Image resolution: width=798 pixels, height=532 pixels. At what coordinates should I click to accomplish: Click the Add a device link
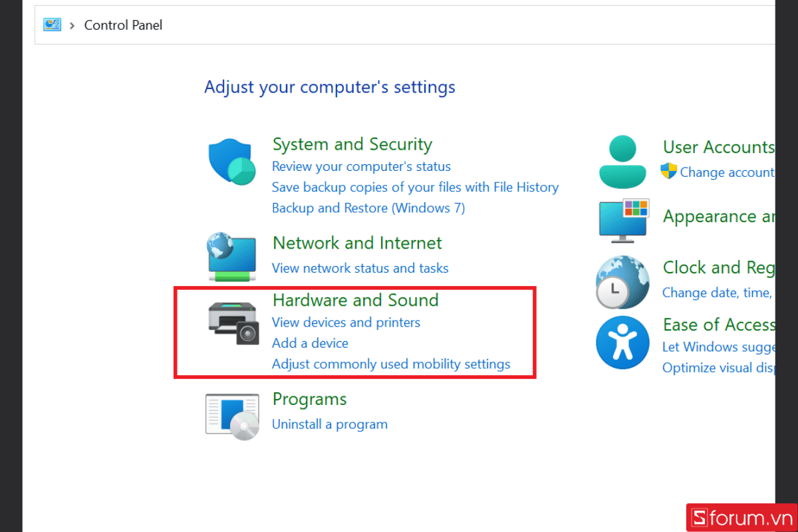[310, 343]
